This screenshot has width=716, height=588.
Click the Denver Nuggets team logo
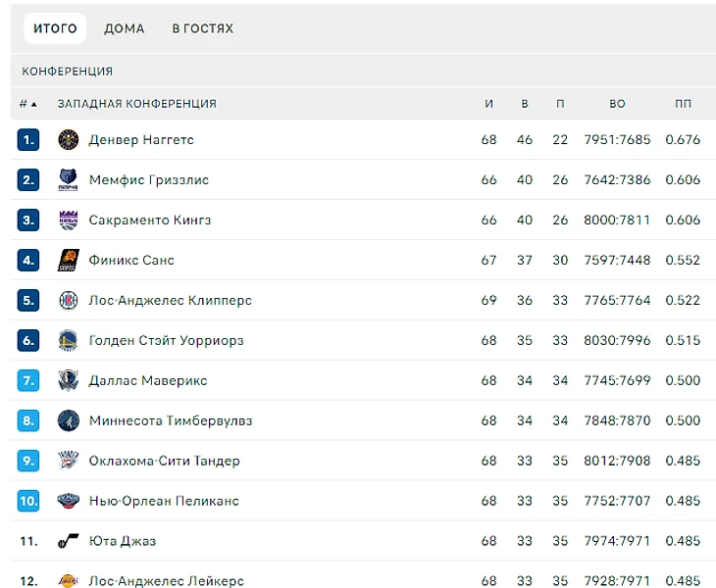tap(68, 140)
